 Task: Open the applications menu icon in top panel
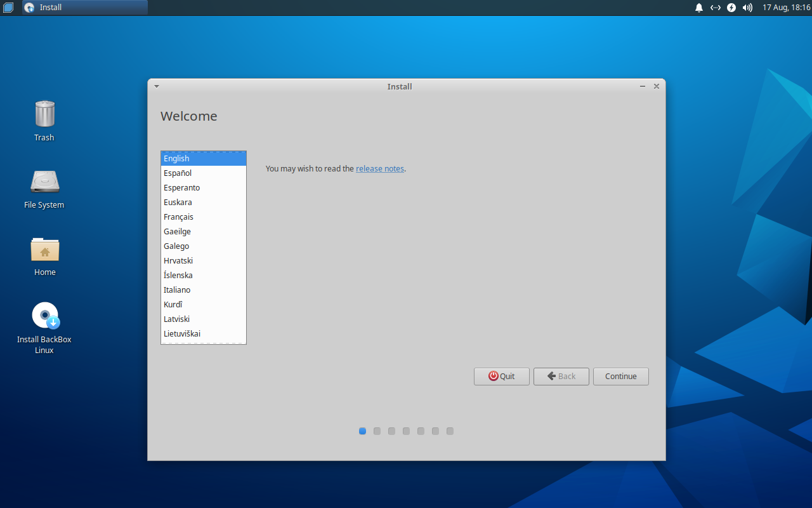(x=8, y=8)
